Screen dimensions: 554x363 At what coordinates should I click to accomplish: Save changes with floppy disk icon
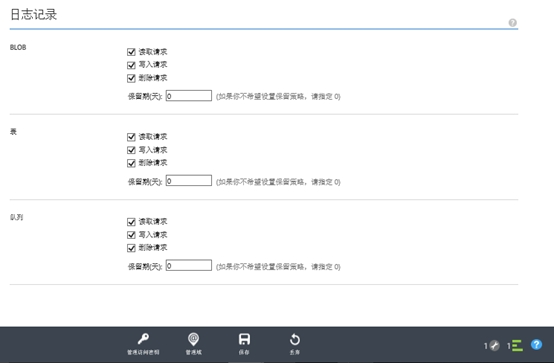point(244,344)
